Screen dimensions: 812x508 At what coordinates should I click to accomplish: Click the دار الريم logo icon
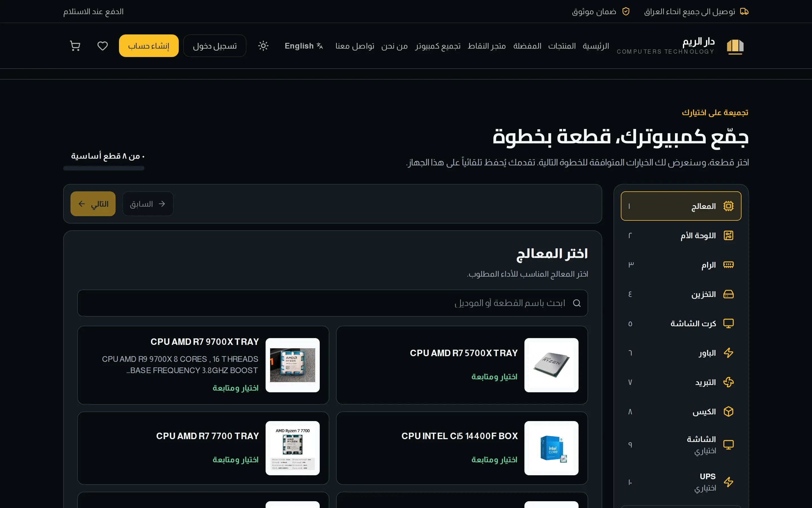tap(735, 46)
